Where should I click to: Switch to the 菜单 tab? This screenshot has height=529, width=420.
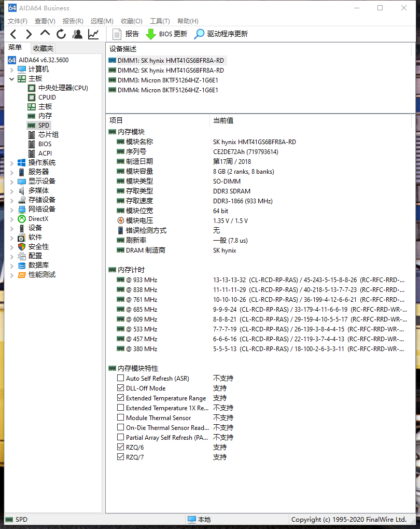point(15,48)
